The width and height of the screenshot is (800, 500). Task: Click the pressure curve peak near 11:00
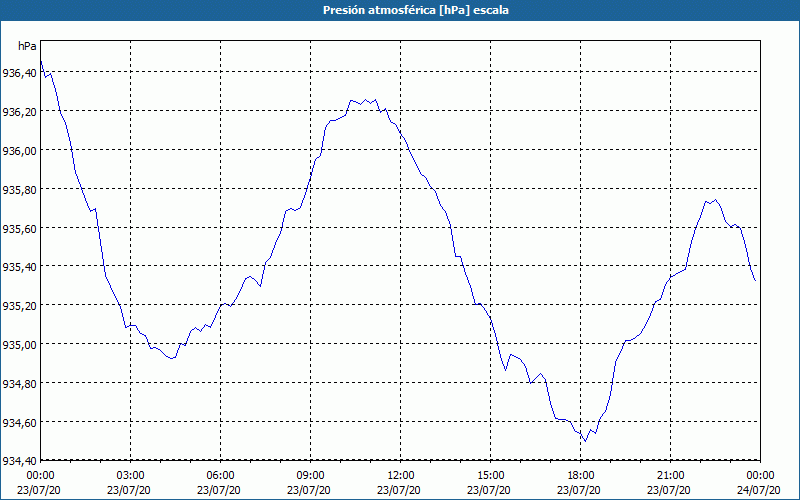point(365,100)
